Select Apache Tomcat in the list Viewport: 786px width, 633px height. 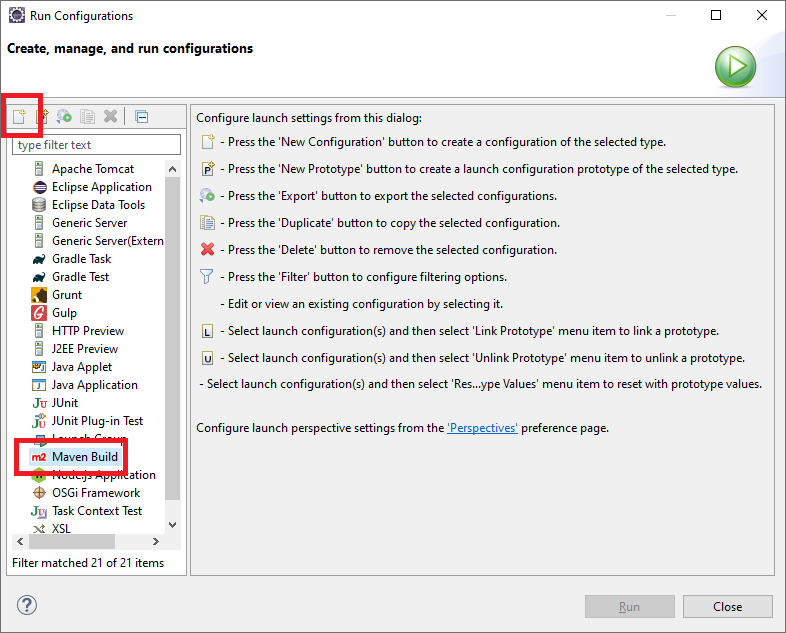(93, 169)
